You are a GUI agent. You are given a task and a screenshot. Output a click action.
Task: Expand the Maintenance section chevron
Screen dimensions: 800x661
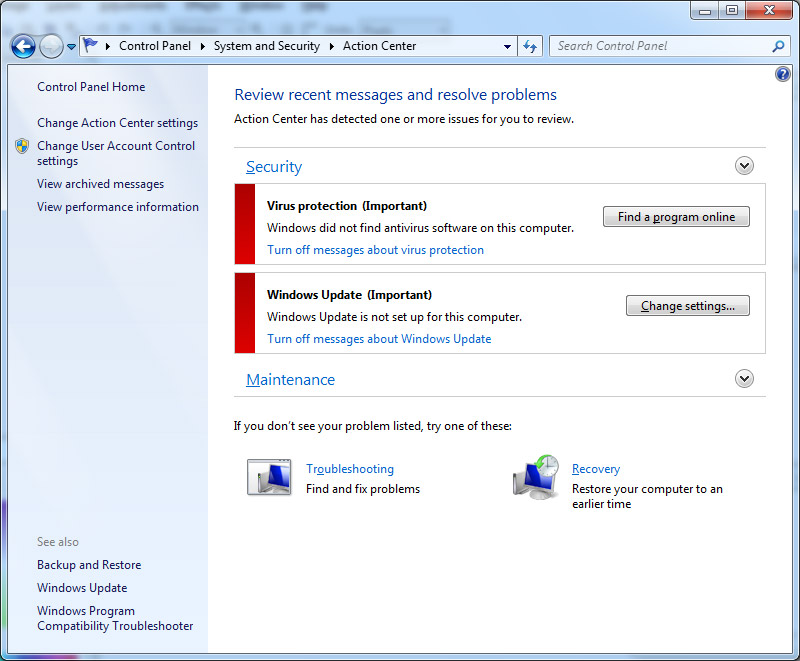point(744,379)
